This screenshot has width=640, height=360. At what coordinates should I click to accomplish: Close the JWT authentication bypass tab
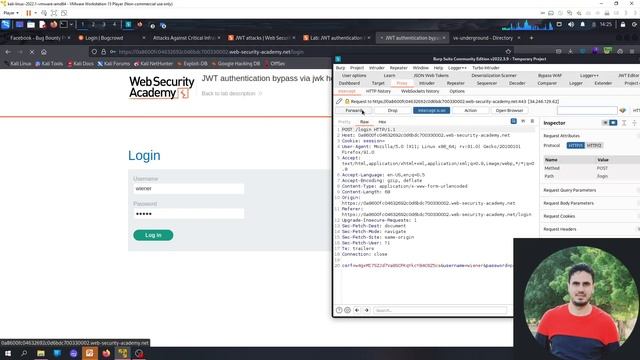pyautogui.click(x=444, y=38)
